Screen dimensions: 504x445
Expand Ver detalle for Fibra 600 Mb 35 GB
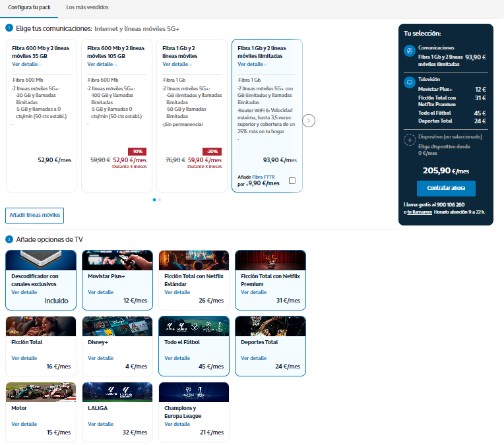click(25, 65)
